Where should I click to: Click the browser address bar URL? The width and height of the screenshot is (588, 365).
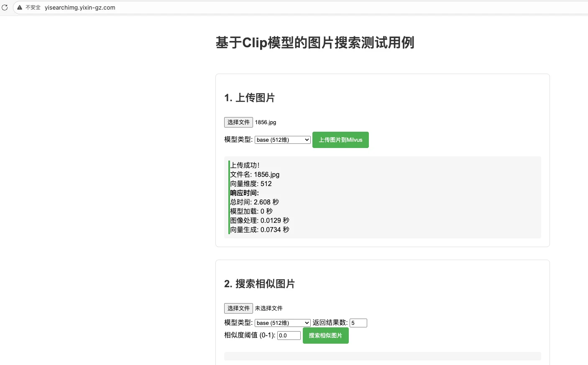[80, 7]
